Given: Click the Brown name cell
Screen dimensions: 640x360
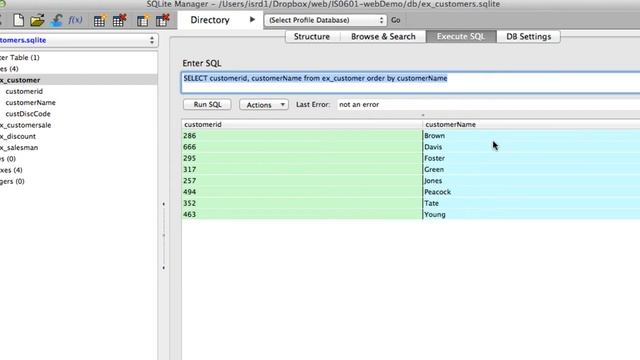Looking at the screenshot, I should point(531,136).
